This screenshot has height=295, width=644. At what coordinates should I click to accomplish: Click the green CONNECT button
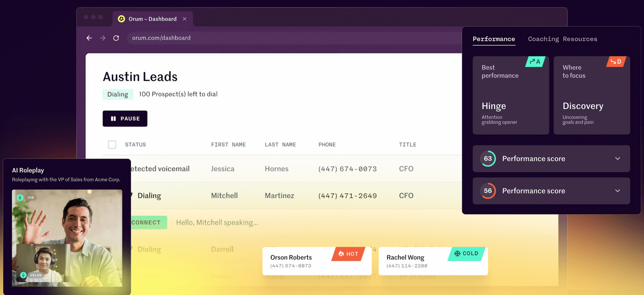pyautogui.click(x=146, y=222)
